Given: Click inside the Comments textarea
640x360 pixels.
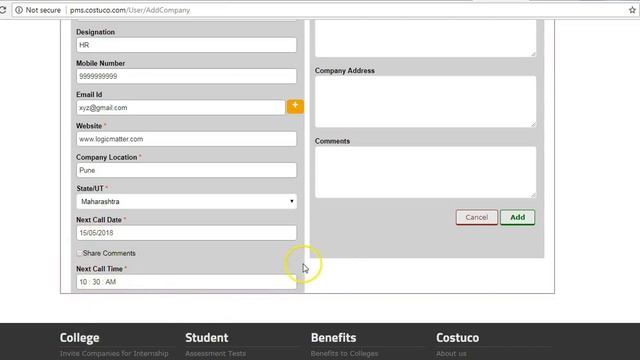Looking at the screenshot, I should [x=426, y=172].
